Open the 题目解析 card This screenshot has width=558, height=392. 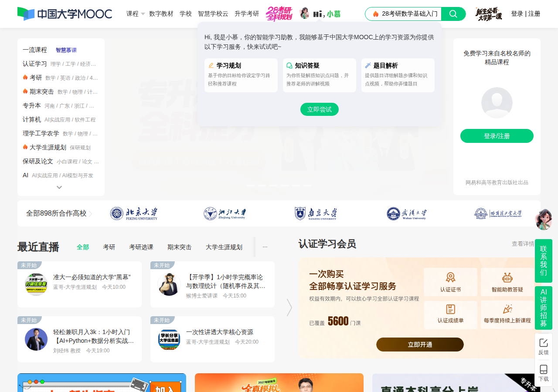click(x=398, y=75)
